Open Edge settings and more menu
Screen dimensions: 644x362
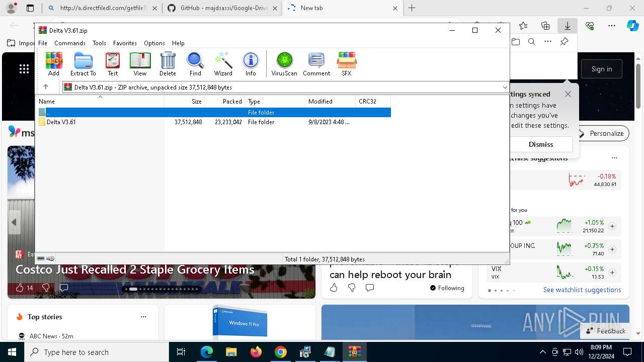tap(612, 26)
